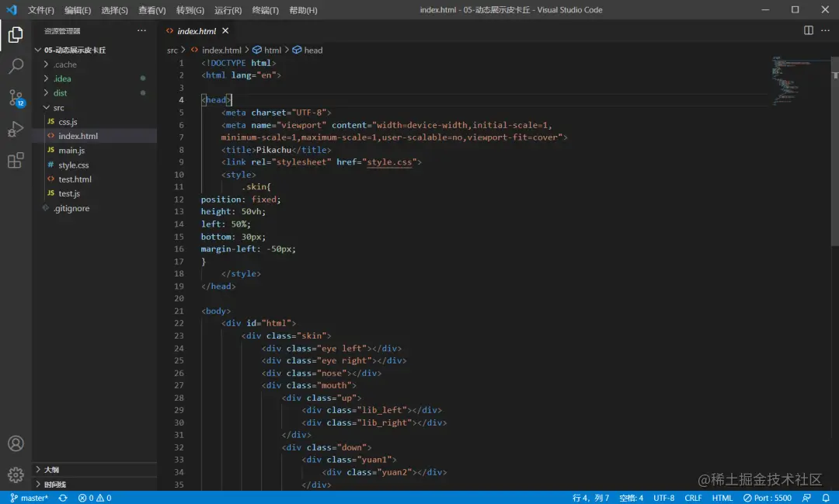Expand the 大纲 outline section
Viewport: 839px width, 504px height.
tap(51, 469)
